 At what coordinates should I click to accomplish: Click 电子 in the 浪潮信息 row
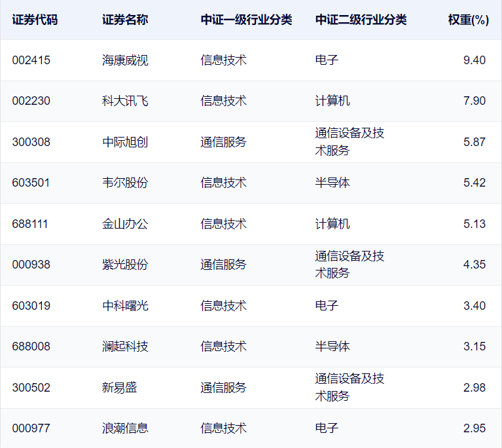tap(327, 428)
